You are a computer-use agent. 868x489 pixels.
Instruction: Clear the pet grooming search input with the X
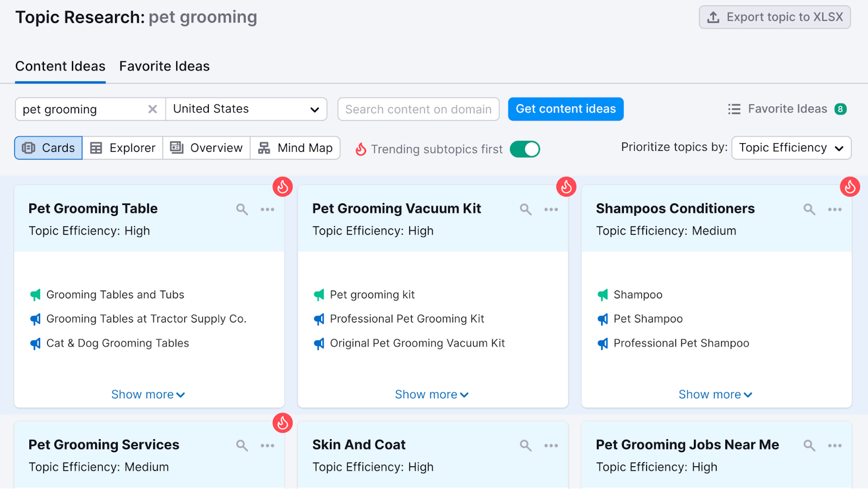(x=152, y=109)
